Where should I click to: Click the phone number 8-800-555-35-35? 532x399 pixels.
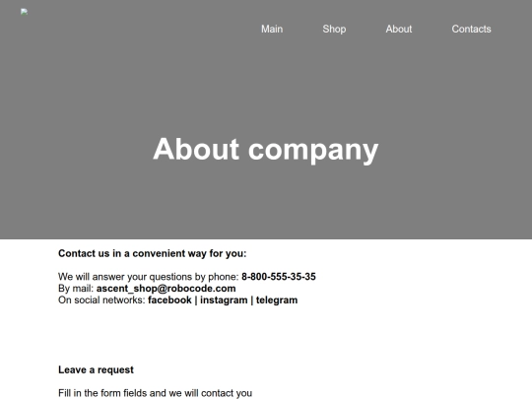tap(279, 277)
